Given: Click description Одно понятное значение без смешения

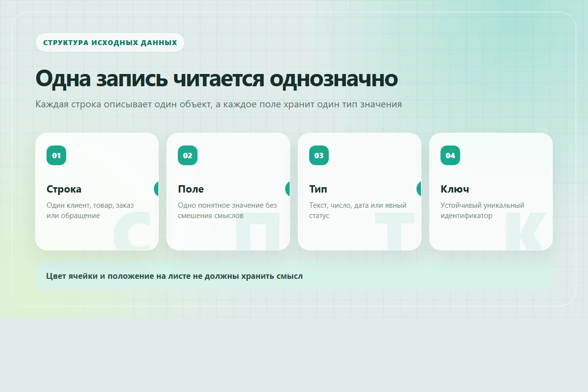Looking at the screenshot, I should coord(227,210).
